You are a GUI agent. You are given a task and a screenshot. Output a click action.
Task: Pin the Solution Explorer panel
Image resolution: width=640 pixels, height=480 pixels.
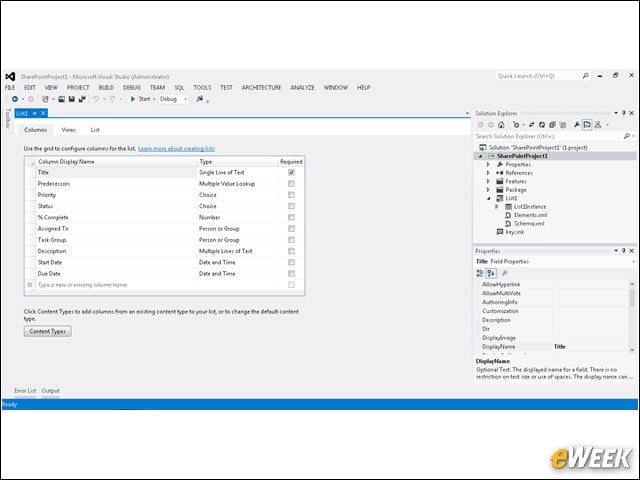tap(624, 113)
